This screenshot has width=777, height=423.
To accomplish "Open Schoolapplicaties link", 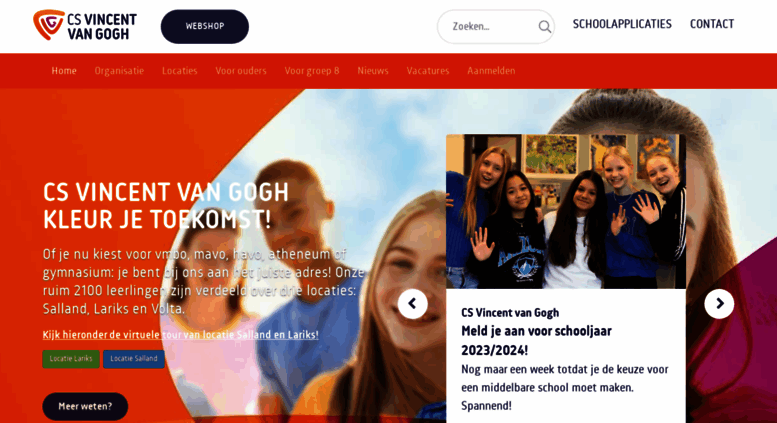I will coord(622,24).
